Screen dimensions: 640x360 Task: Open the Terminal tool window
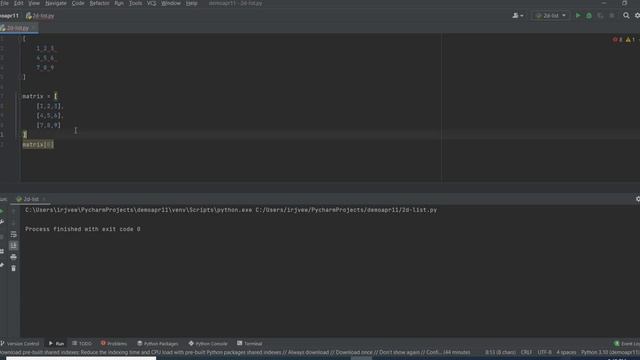pos(250,344)
